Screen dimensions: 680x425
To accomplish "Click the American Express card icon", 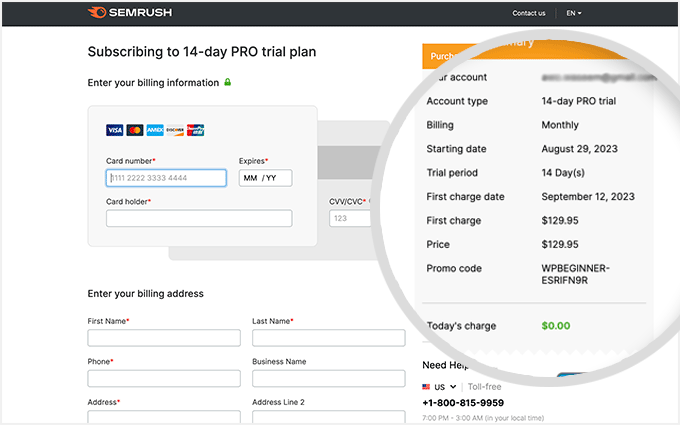I will (x=155, y=130).
